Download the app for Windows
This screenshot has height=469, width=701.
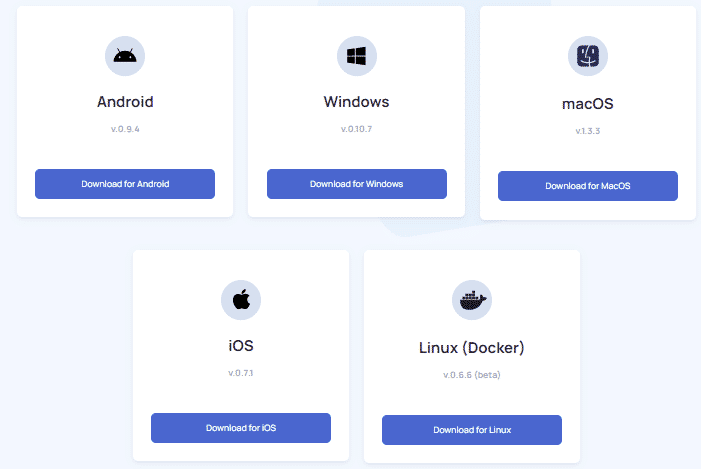(356, 184)
